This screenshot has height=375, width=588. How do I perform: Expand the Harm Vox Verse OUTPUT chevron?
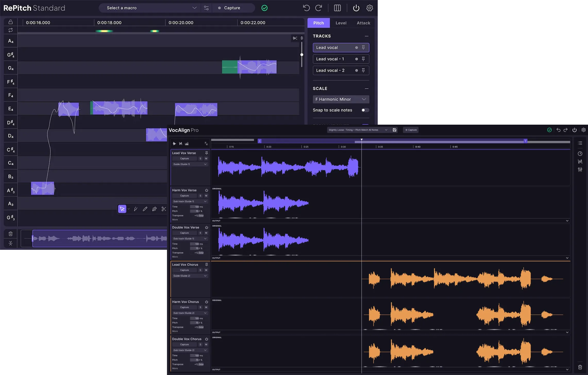pyautogui.click(x=567, y=221)
